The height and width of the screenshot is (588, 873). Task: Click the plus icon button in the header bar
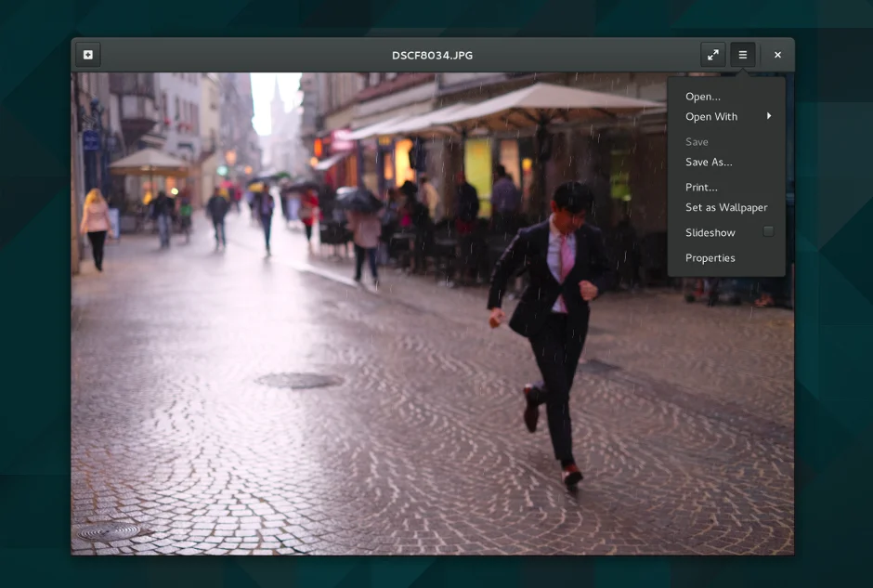[x=87, y=55]
